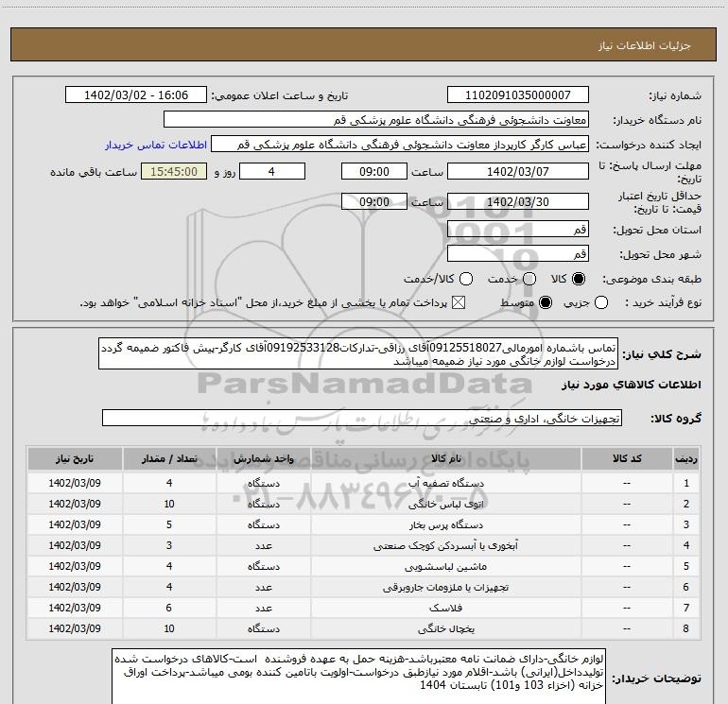Click the price validity date 1402/03/30

518,202
